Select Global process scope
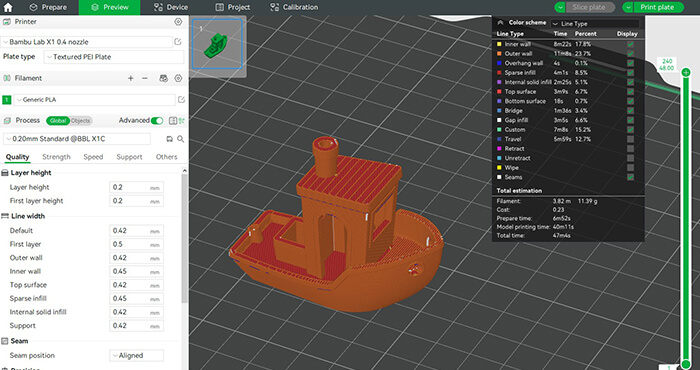The image size is (700, 370). coord(58,121)
